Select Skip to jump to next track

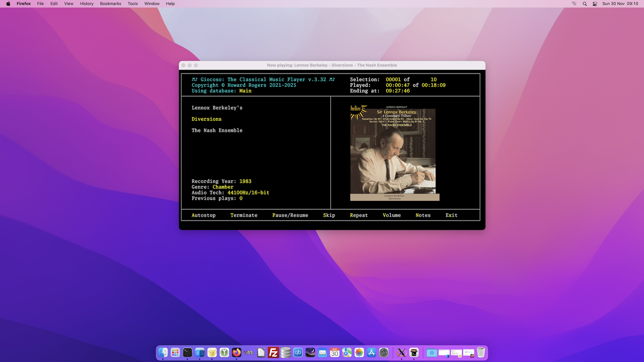tap(329, 215)
